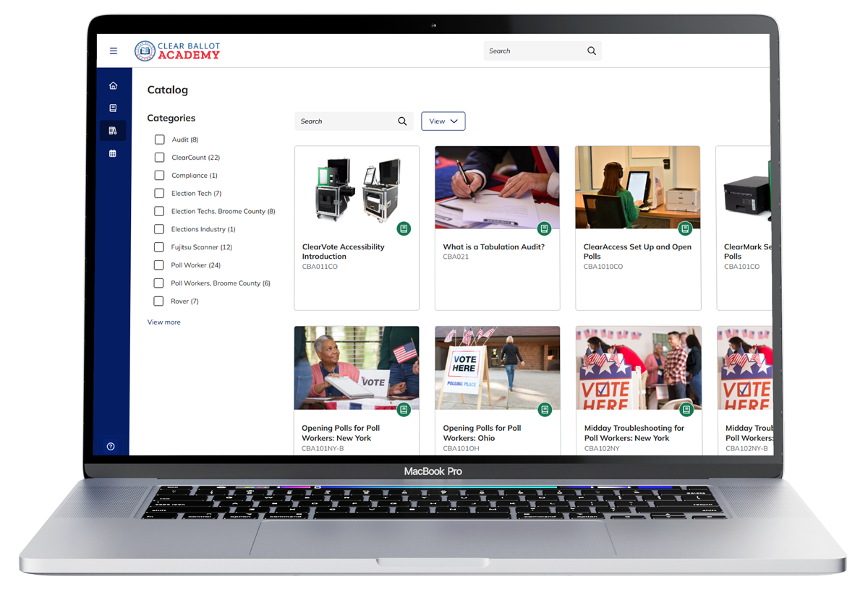The height and width of the screenshot is (592, 868).
Task: Open Midday Troubleshooting for Poll Workers: New York
Action: click(x=634, y=433)
